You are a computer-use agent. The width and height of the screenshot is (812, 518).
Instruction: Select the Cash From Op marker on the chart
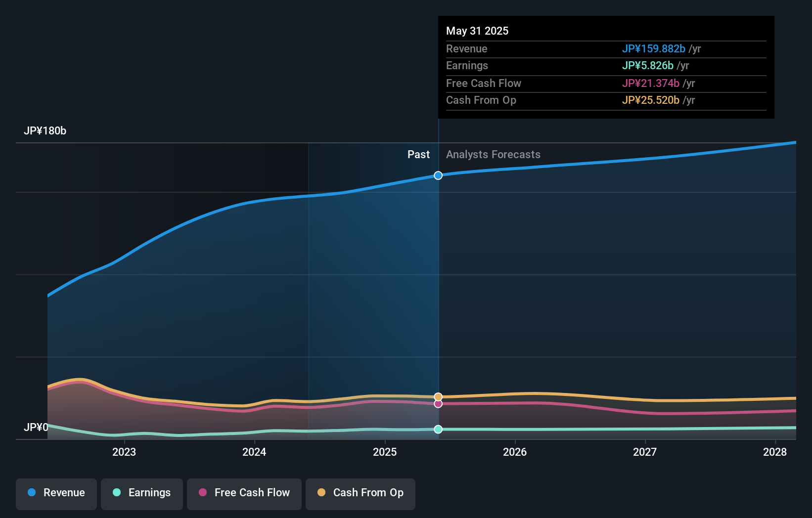tap(438, 396)
